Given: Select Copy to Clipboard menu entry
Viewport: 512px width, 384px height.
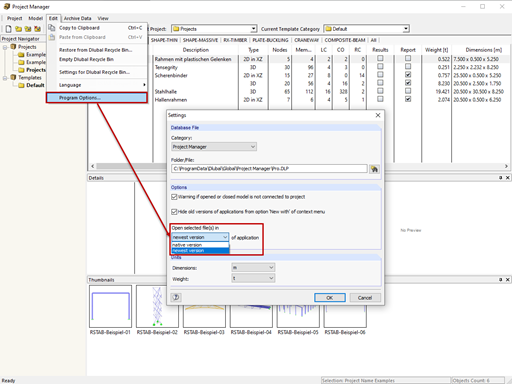Looking at the screenshot, I should coord(97,28).
